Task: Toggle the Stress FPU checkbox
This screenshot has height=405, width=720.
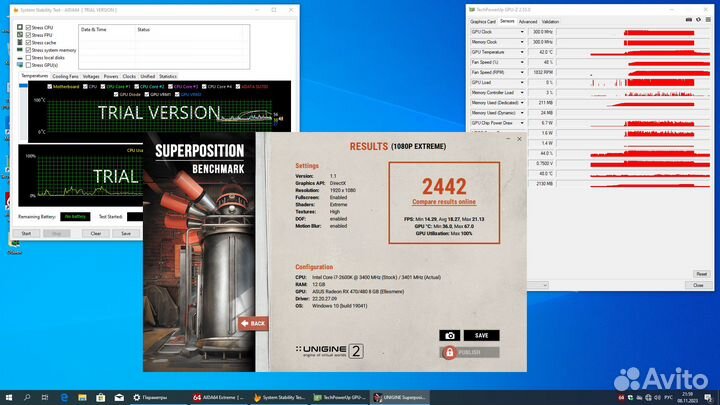Action: pyautogui.click(x=28, y=35)
